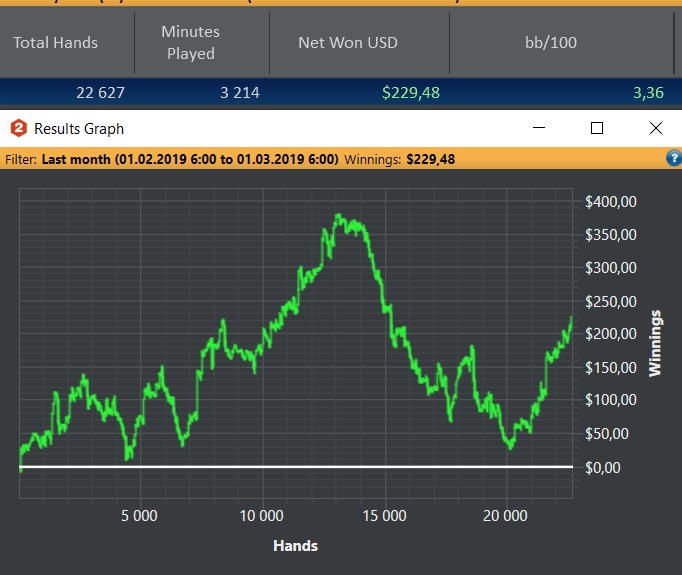Screen dimensions: 682x575
Task: Click the $250,00 y-axis tick label
Action: click(x=610, y=301)
